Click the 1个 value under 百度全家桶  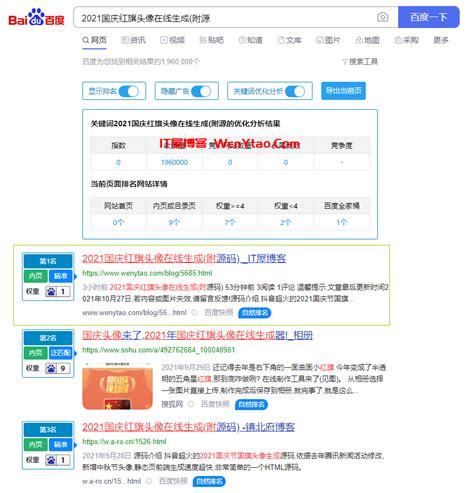(x=342, y=222)
